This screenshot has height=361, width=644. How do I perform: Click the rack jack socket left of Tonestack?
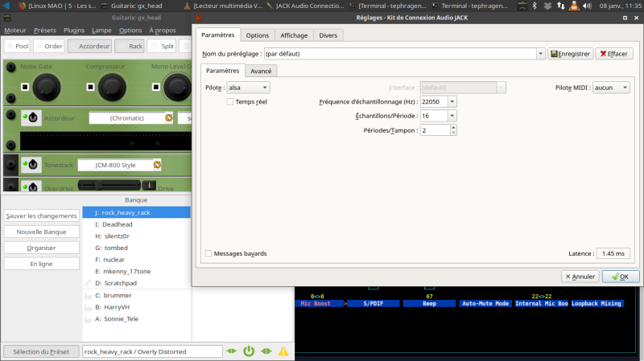pyautogui.click(x=11, y=165)
